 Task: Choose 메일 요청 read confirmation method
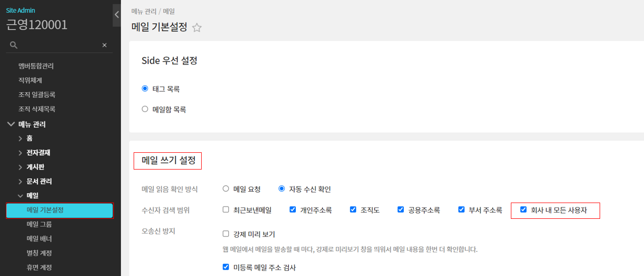(226, 189)
